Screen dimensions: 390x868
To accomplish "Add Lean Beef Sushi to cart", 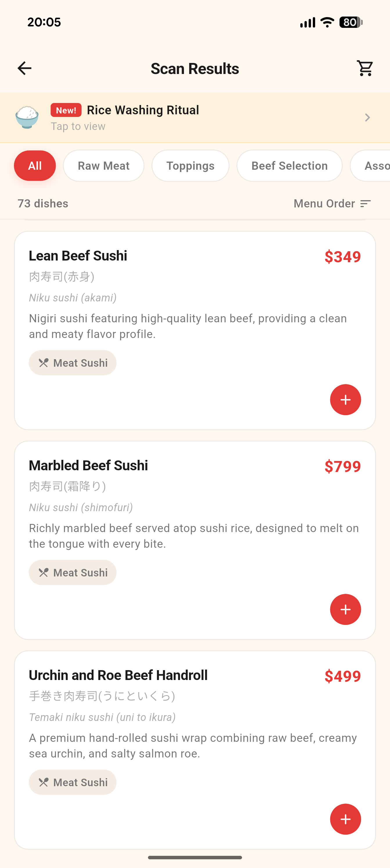I will tap(345, 400).
